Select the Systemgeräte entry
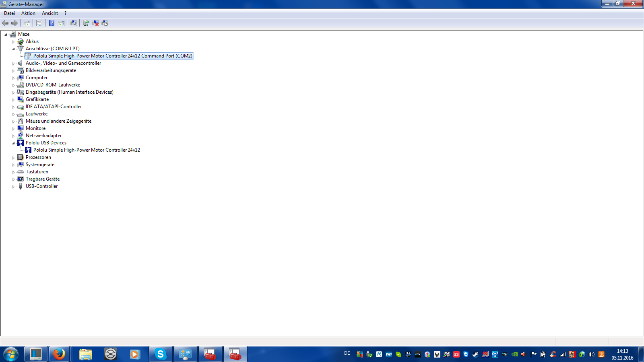The height and width of the screenshot is (362, 644). [40, 165]
